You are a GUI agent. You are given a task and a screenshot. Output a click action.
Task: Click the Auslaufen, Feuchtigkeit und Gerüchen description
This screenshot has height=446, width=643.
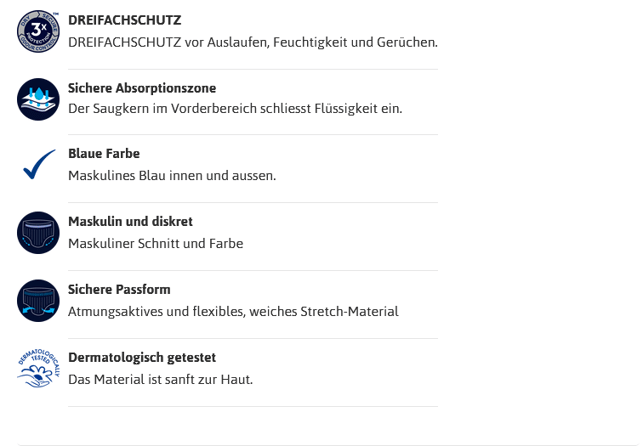[253, 42]
